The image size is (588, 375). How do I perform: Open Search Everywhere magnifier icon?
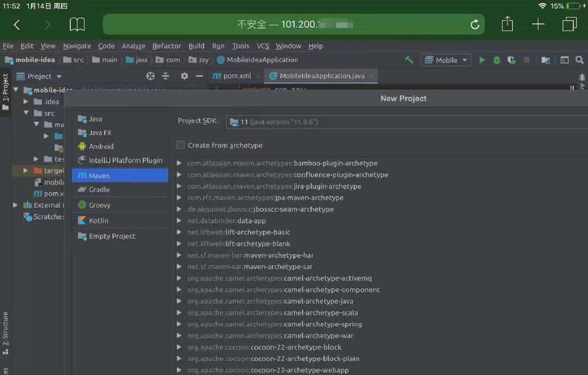coord(579,60)
